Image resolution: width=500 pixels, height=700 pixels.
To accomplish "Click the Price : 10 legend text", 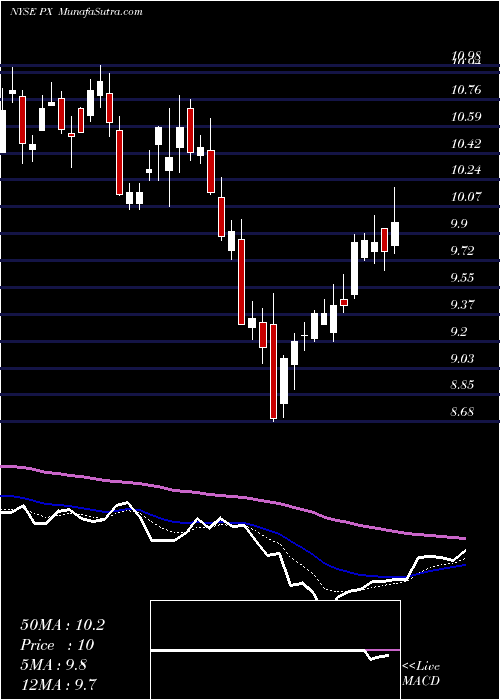I will click(x=57, y=645).
